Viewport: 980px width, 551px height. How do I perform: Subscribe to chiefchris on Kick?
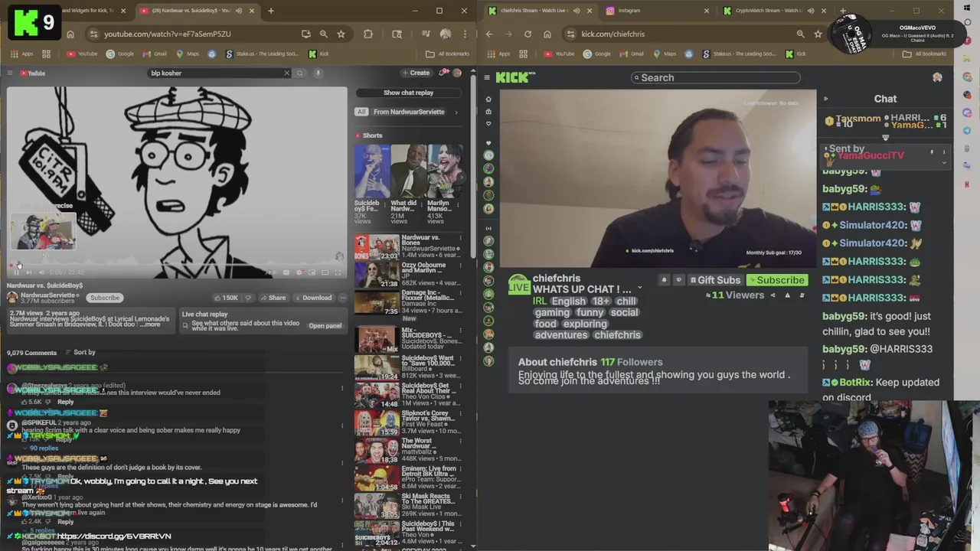tap(776, 280)
